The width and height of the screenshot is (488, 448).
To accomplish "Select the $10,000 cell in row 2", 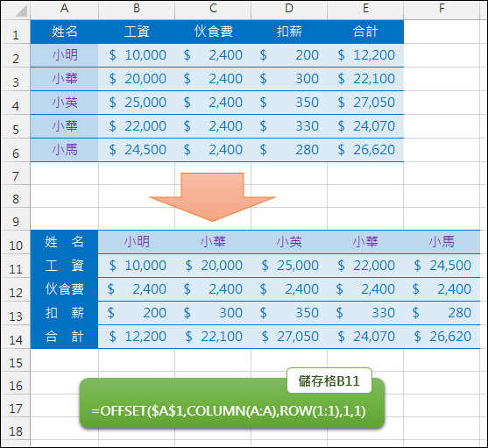I will point(137,55).
